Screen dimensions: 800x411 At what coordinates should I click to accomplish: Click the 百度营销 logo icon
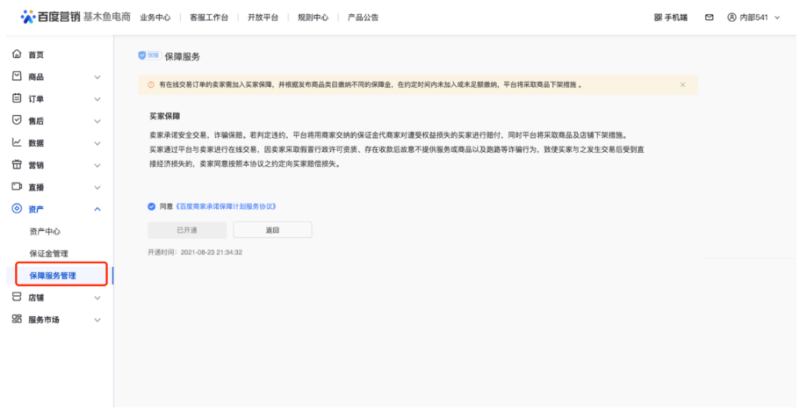[x=28, y=16]
